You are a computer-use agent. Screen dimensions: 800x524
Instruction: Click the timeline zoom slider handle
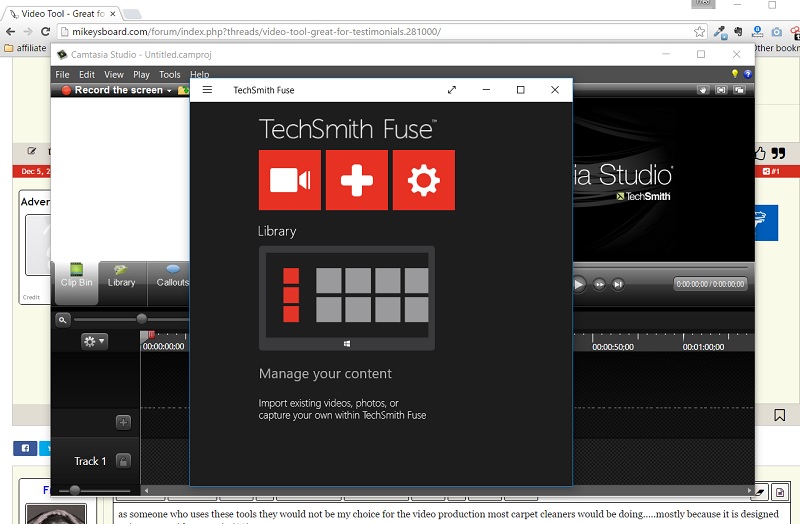141,319
